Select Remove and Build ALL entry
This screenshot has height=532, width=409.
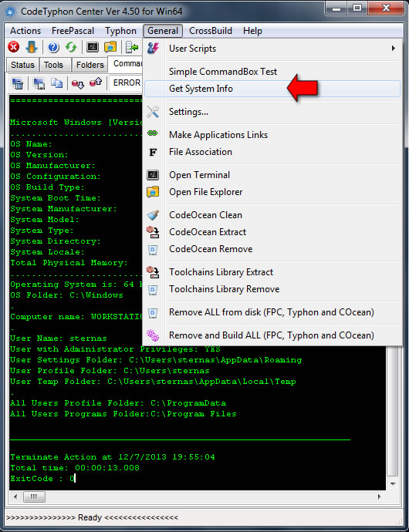click(x=272, y=335)
